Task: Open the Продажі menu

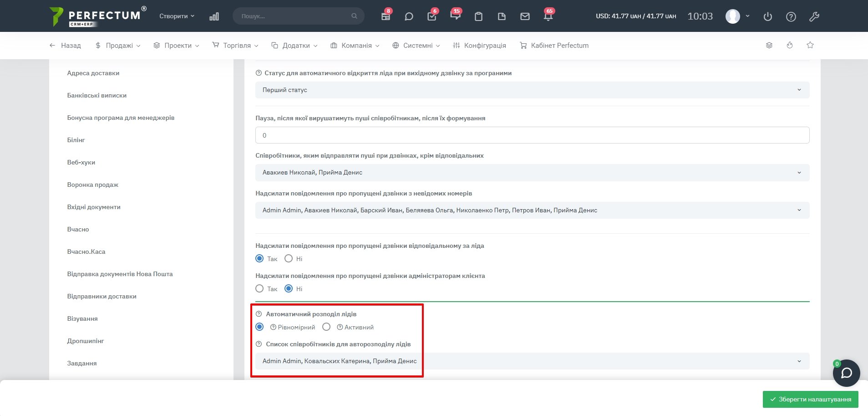Action: [117, 46]
